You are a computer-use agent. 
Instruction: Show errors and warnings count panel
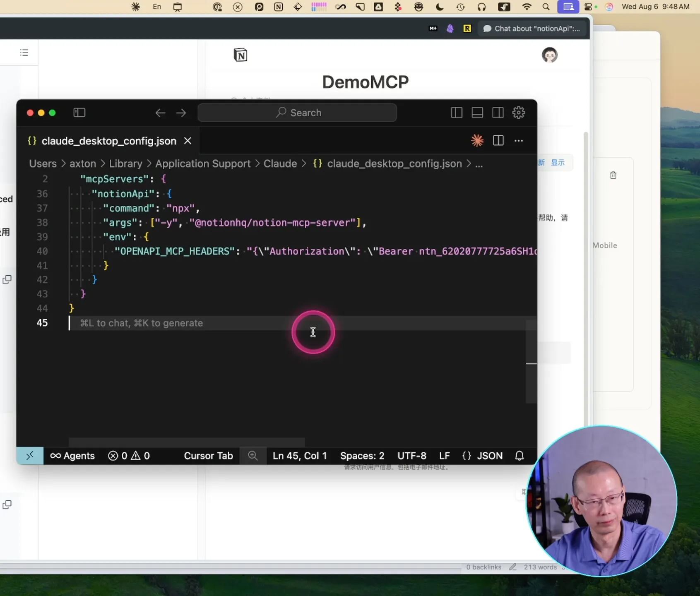click(x=129, y=456)
